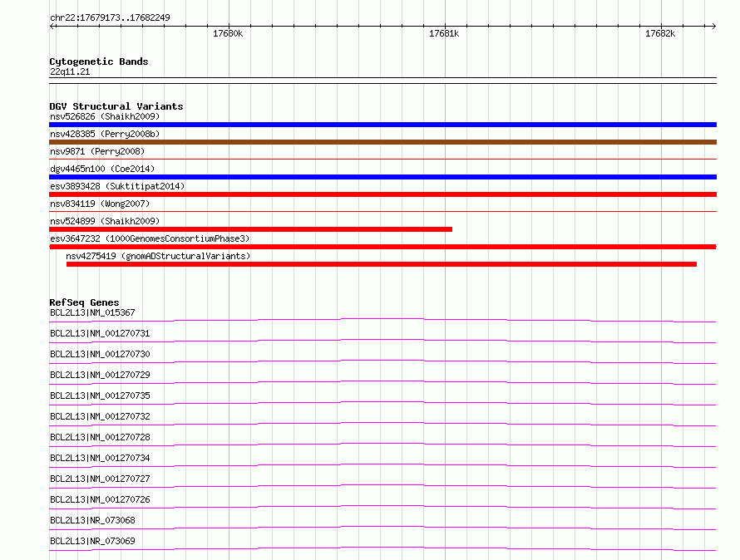The height and width of the screenshot is (560, 740).
Task: Open variant nsv4275419 (gnomADStructuralVariants) label
Action: point(158,256)
